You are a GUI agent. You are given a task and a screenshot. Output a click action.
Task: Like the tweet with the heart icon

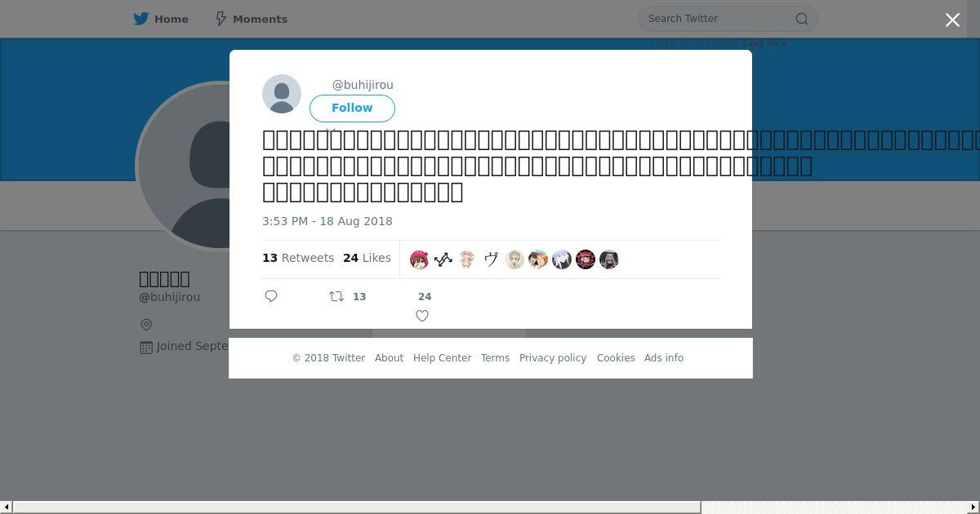pos(422,316)
